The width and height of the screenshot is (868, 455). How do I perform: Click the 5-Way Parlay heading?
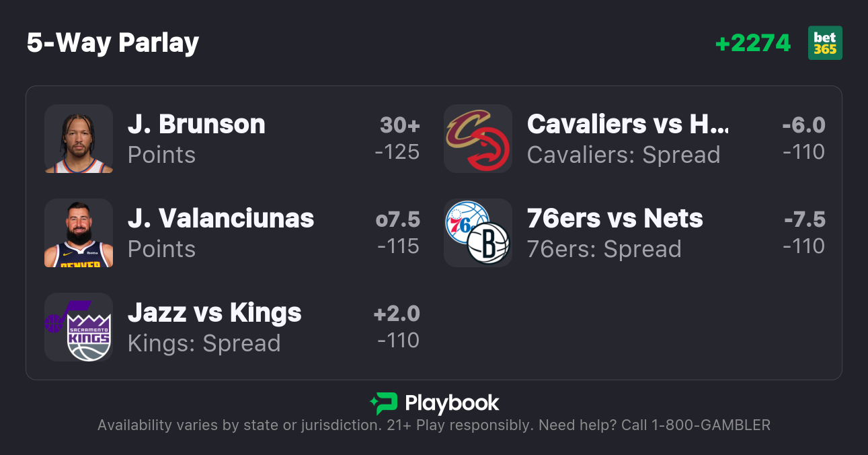tap(113, 43)
